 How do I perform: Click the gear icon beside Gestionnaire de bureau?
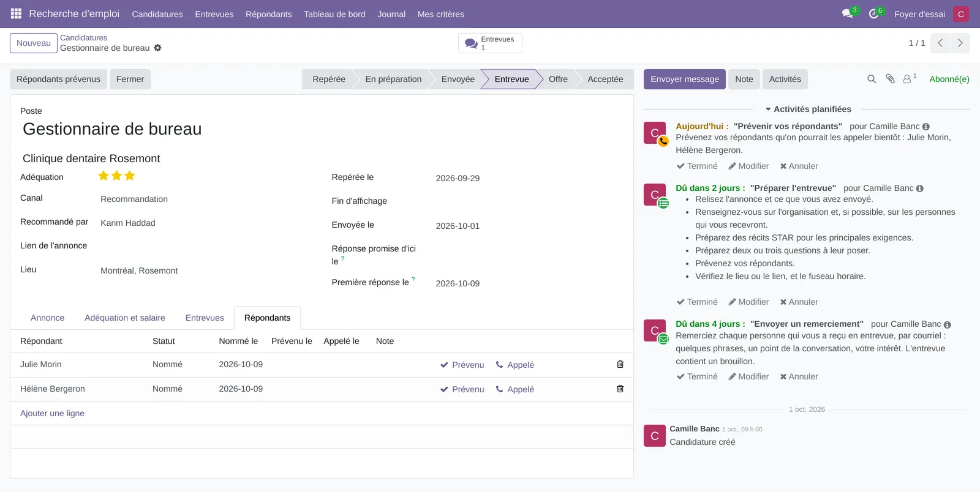click(157, 48)
